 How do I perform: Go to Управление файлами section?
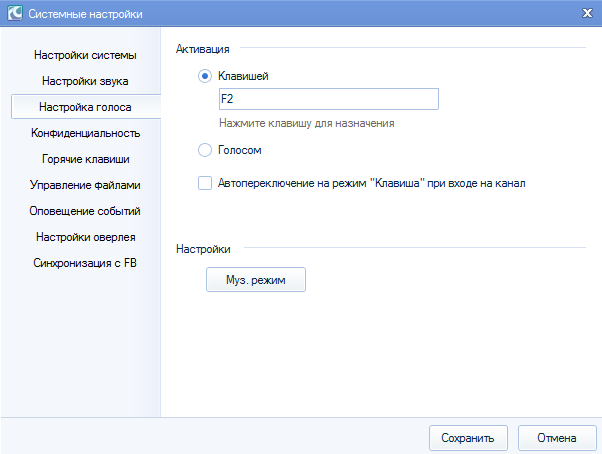coord(85,185)
